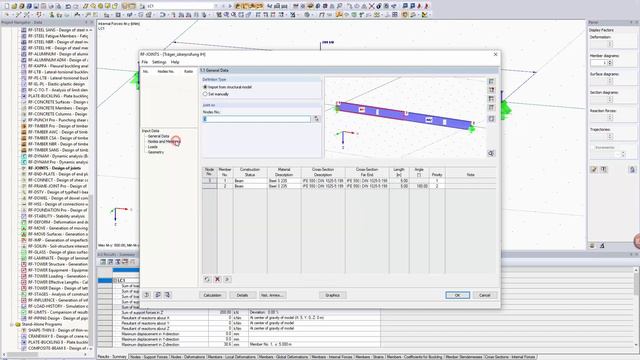Open the File menu in RF-JOINTS dialog

point(144,62)
